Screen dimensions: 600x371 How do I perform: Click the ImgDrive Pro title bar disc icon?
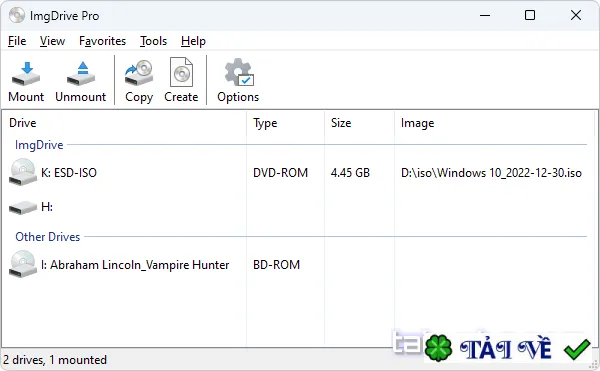click(x=17, y=15)
